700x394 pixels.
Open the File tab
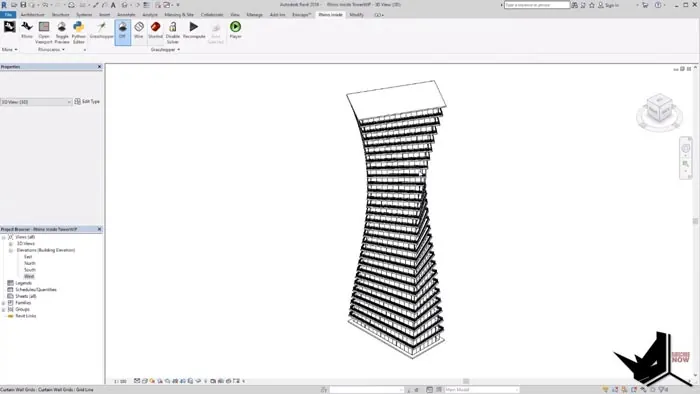[8, 15]
